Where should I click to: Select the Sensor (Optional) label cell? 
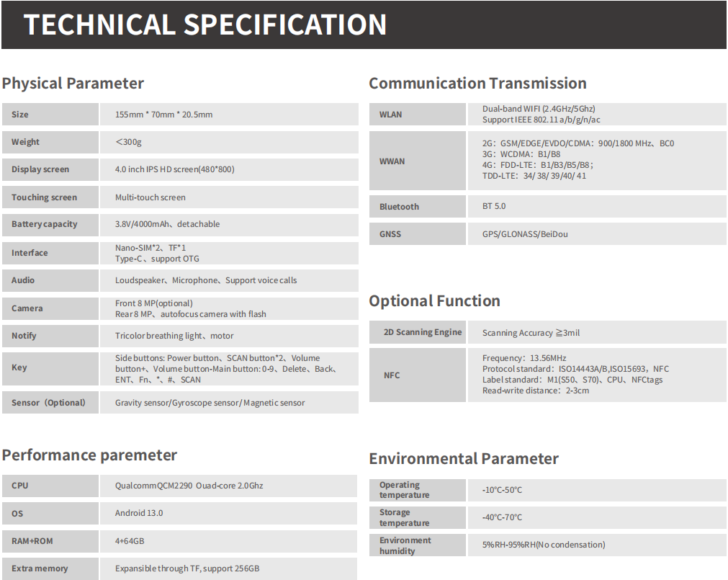tap(48, 403)
